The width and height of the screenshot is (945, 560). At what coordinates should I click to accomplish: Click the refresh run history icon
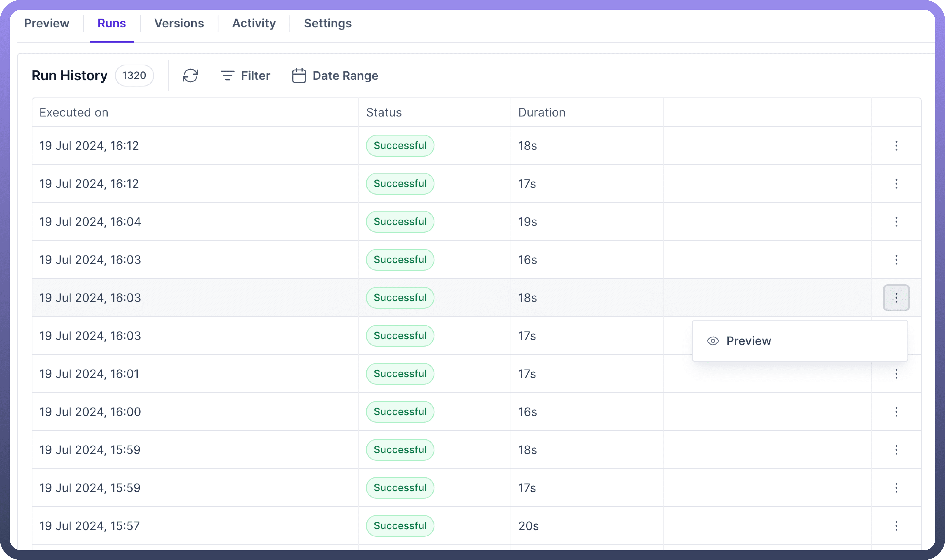click(190, 76)
